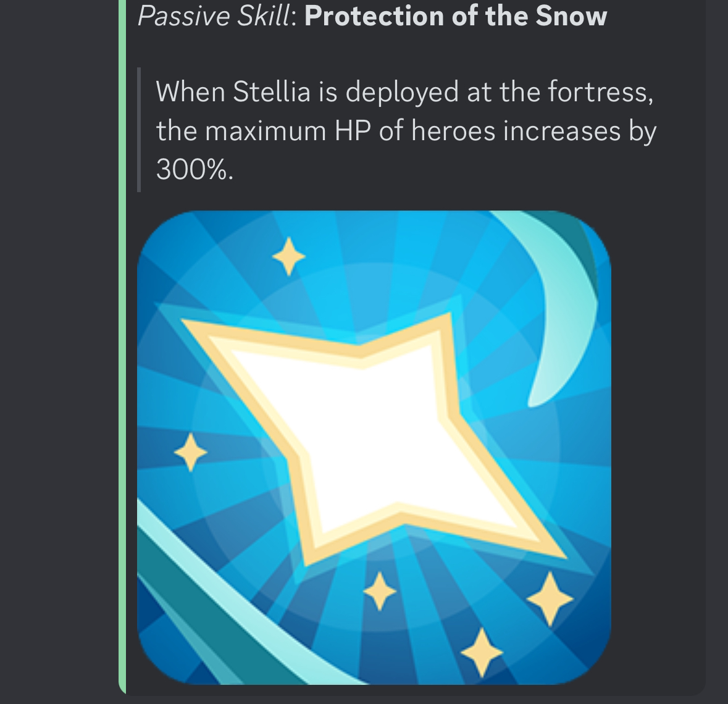Click the green embed accent bar
Screen dimensions: 728x704
122,346
